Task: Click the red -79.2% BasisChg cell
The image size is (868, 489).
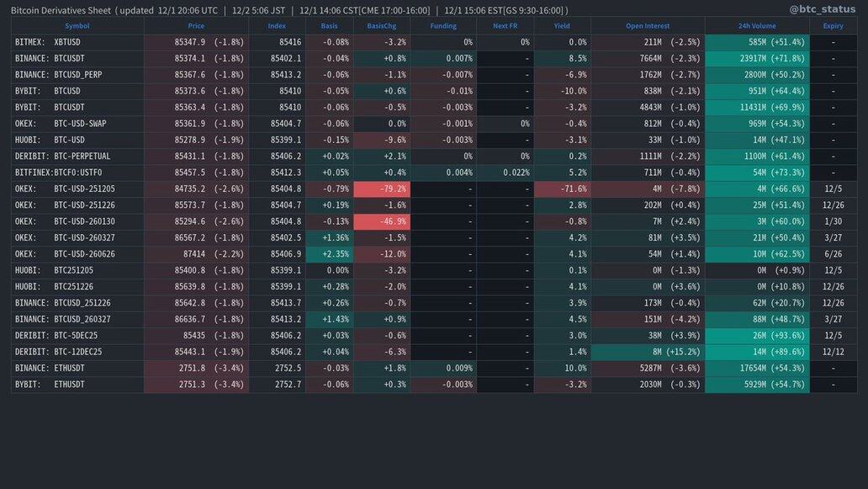Action: 382,189
